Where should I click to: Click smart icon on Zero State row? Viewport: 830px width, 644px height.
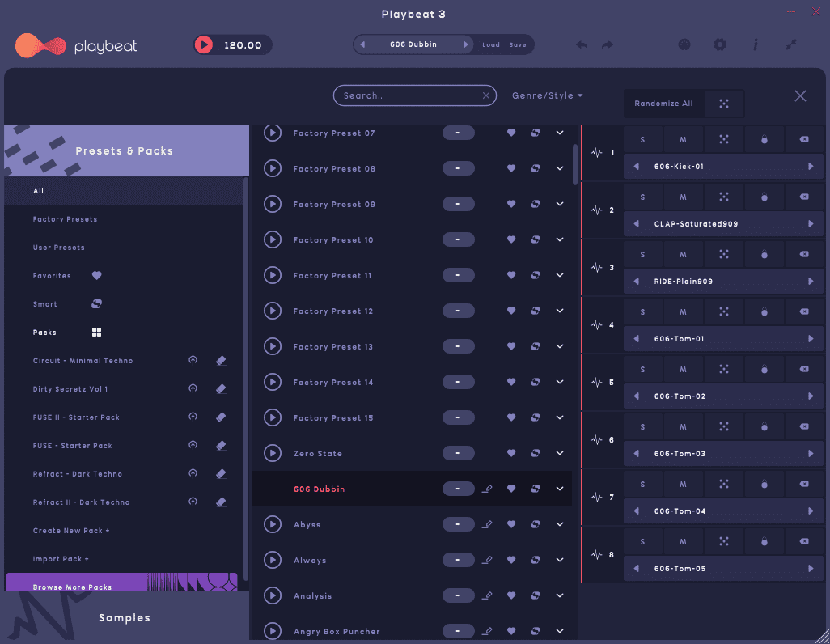(x=536, y=453)
